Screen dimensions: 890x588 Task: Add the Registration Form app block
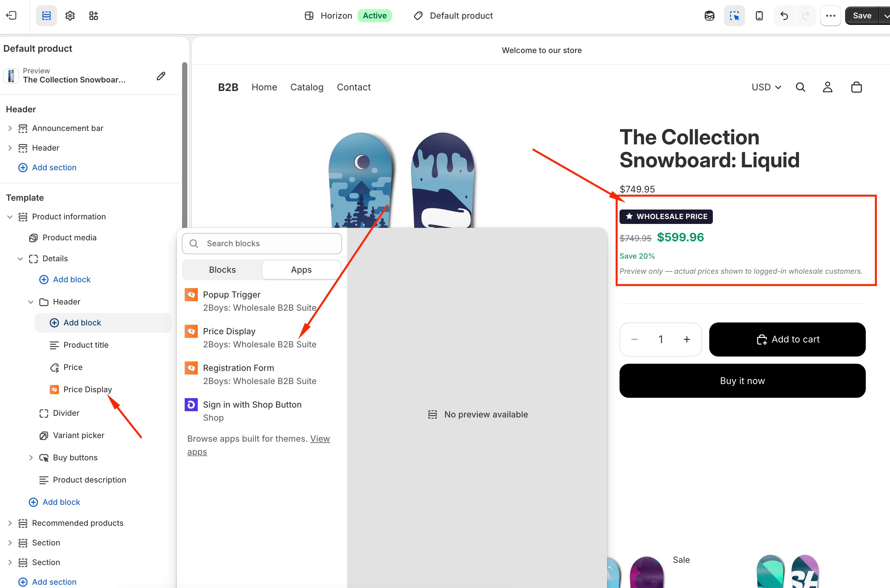tap(262, 375)
